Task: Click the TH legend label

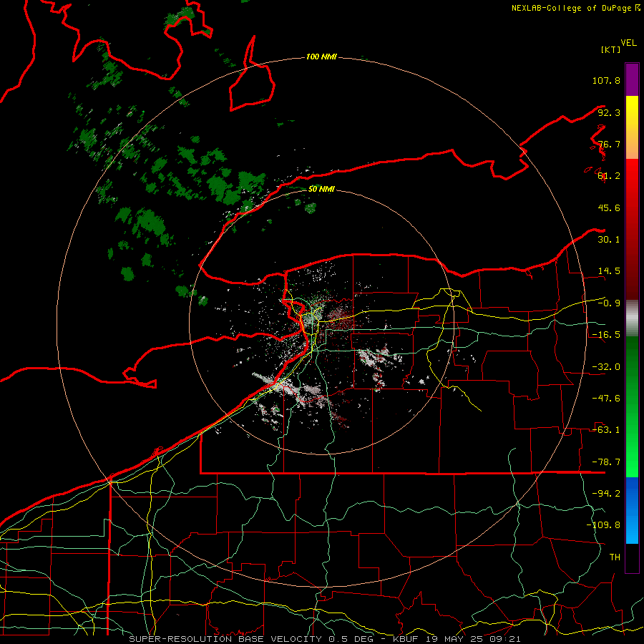Action: coord(615,557)
